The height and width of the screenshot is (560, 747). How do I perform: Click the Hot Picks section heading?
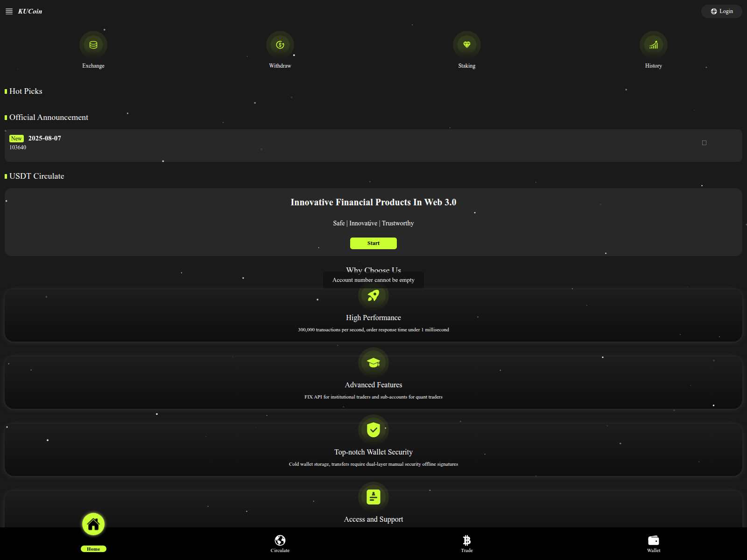[26, 91]
